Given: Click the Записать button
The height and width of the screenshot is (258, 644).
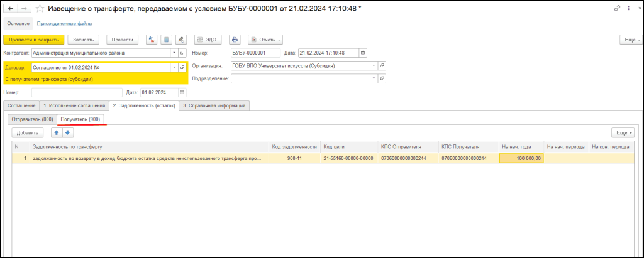Looking at the screenshot, I should (x=84, y=40).
